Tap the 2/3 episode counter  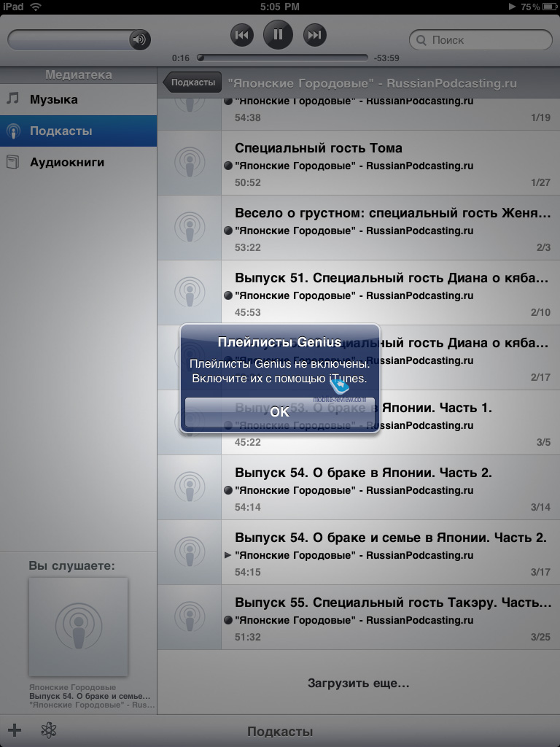click(543, 247)
